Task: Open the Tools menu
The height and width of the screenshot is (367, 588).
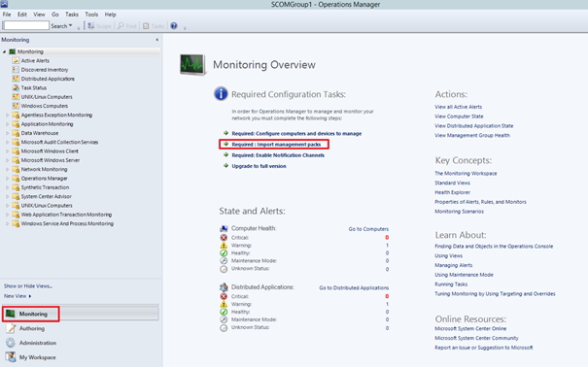Action: [x=91, y=15]
